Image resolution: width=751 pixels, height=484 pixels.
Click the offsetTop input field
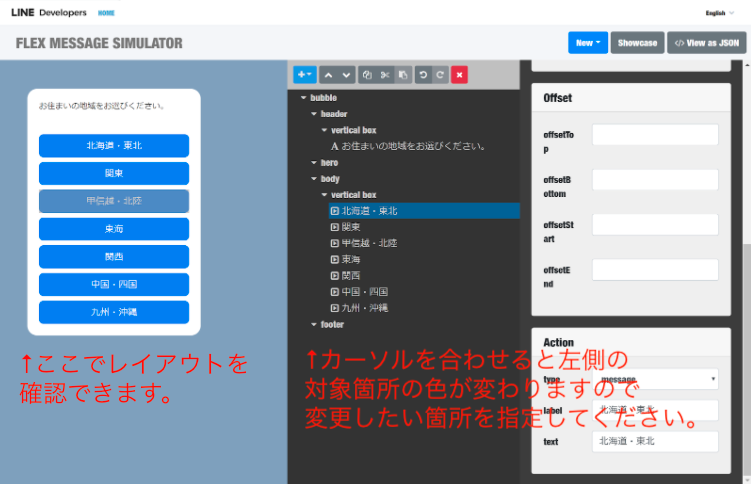coord(655,135)
